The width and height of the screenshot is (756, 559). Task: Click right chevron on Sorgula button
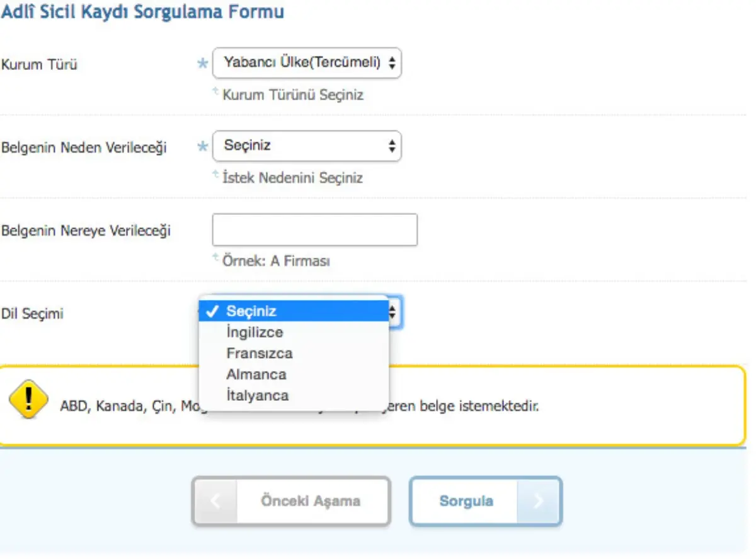[x=539, y=502]
